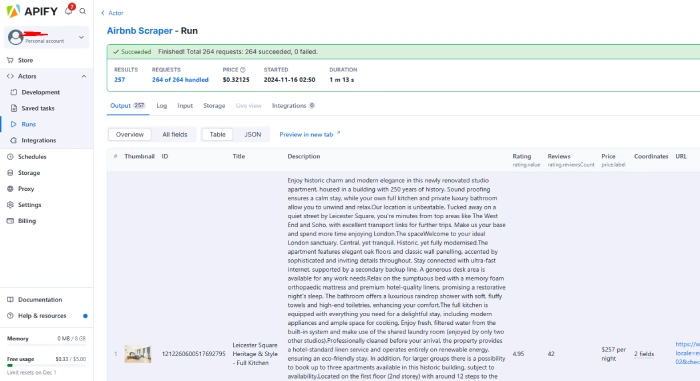
Task: Click the Billing card icon
Action: click(10, 221)
